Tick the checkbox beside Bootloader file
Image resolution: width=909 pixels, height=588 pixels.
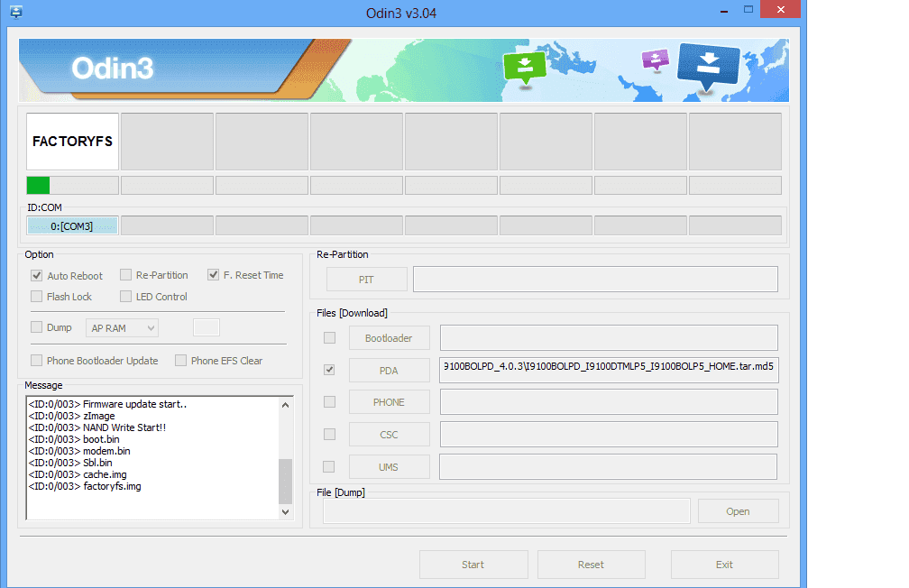(329, 337)
